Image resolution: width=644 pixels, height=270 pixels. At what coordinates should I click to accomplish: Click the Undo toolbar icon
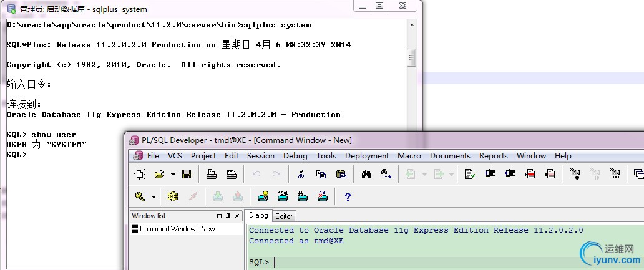point(256,174)
